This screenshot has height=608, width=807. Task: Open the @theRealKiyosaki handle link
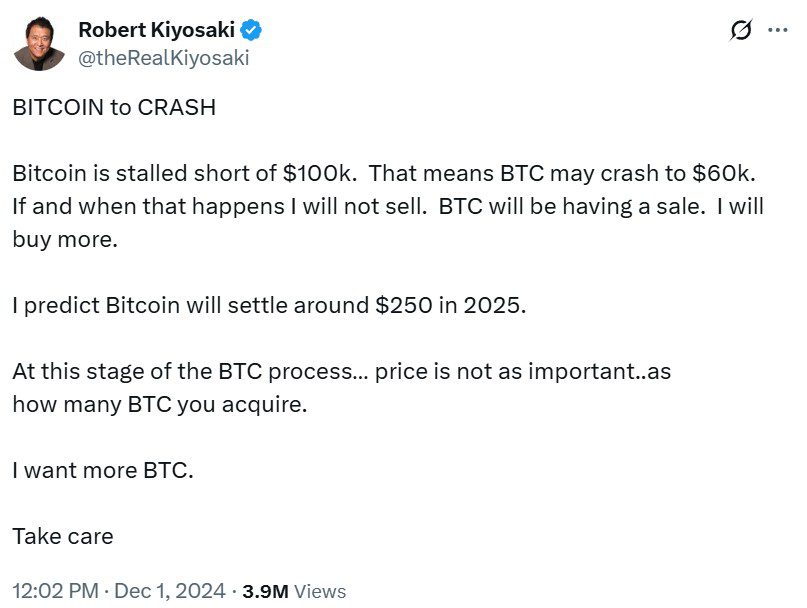(x=163, y=58)
